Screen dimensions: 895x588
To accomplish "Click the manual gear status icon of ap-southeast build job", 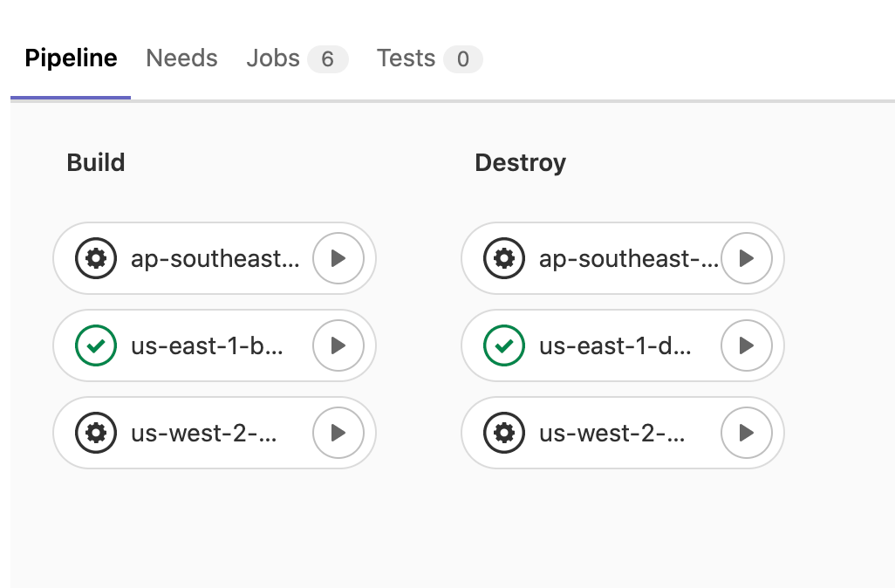I will pos(96,258).
